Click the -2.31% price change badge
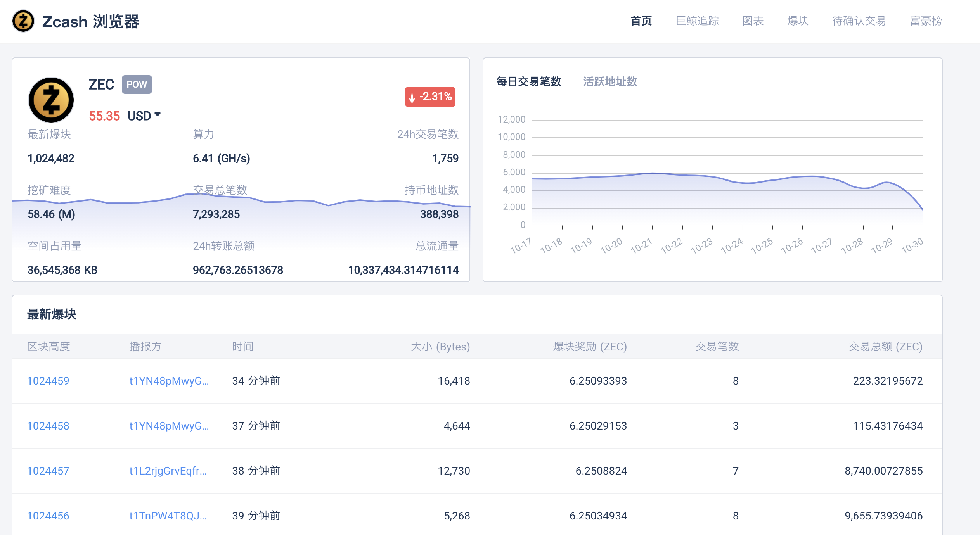980x535 pixels. [x=430, y=97]
